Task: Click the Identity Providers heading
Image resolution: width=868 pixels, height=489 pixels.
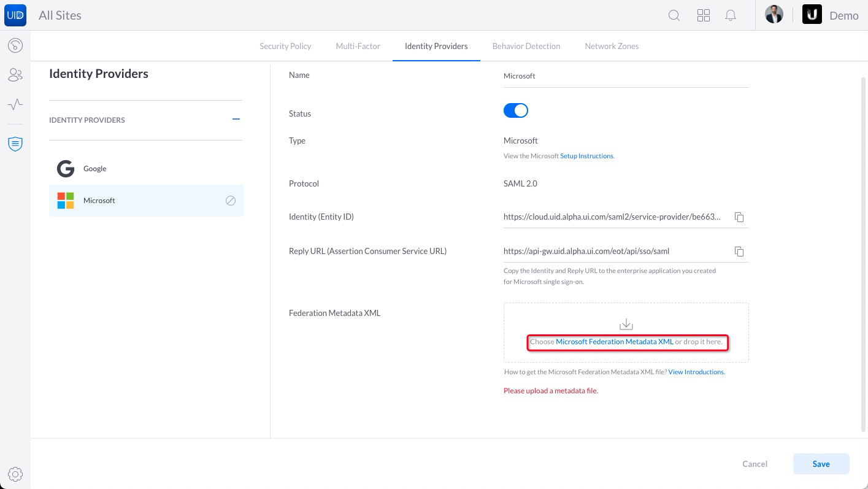Action: point(99,74)
